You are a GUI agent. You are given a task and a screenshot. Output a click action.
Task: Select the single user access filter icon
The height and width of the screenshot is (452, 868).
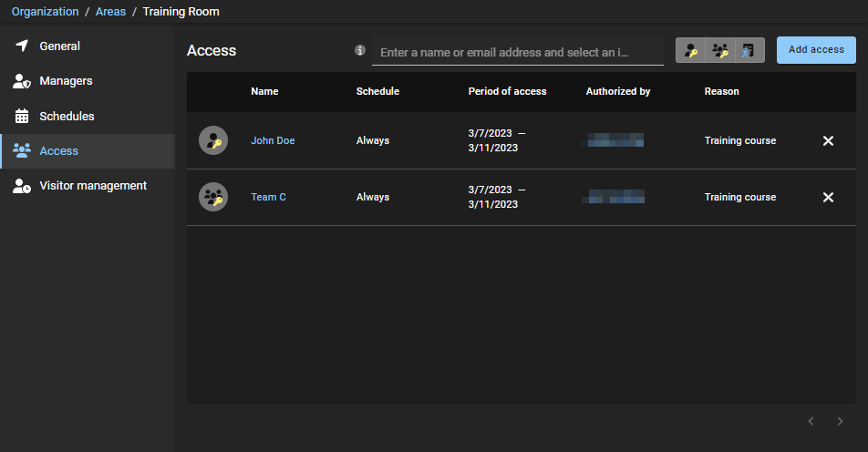point(691,51)
